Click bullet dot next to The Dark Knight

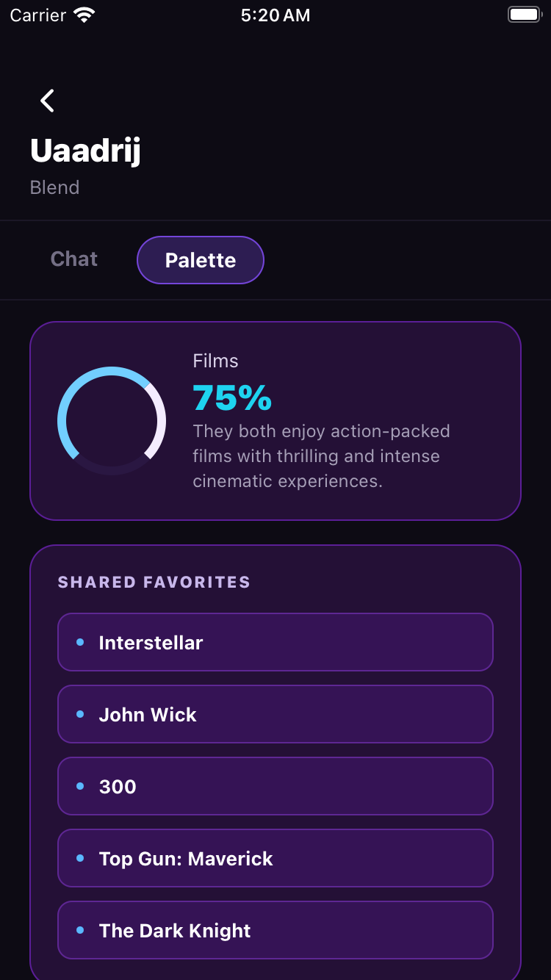[80, 930]
